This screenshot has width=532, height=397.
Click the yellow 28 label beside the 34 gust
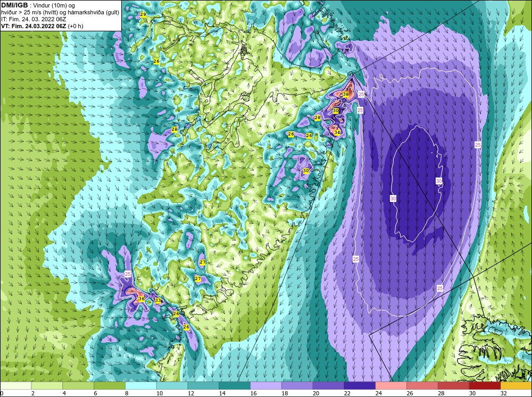[318, 117]
